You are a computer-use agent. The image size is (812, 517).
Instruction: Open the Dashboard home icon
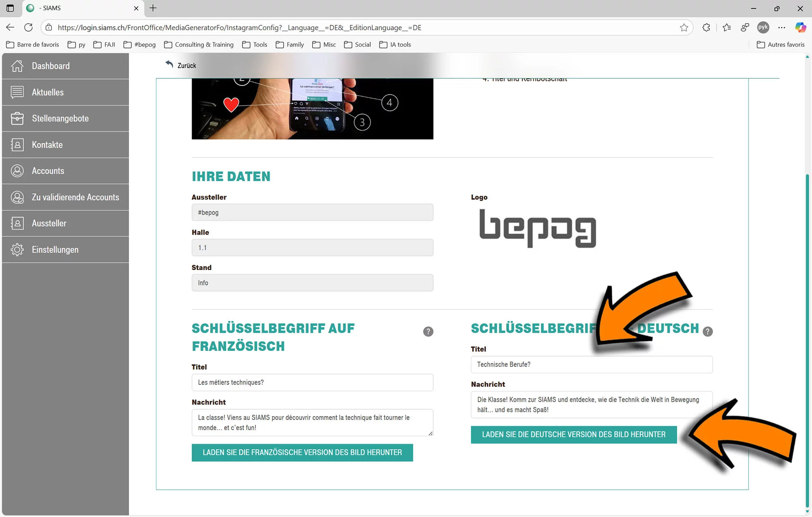[x=17, y=66]
